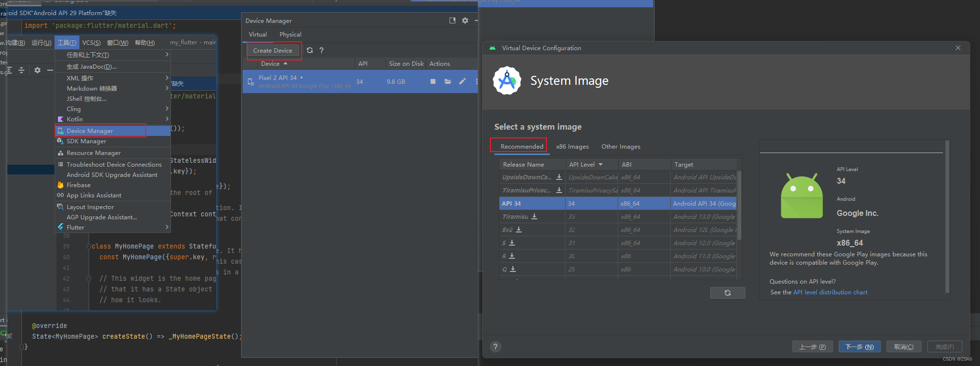
Task: Select the Pixel 2 API 34 device icon
Action: pos(251,82)
